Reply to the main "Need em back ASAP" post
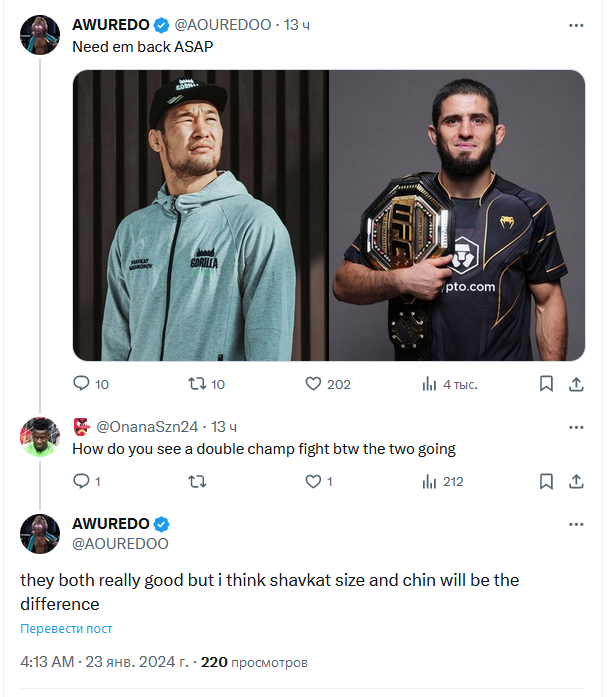 [82, 384]
